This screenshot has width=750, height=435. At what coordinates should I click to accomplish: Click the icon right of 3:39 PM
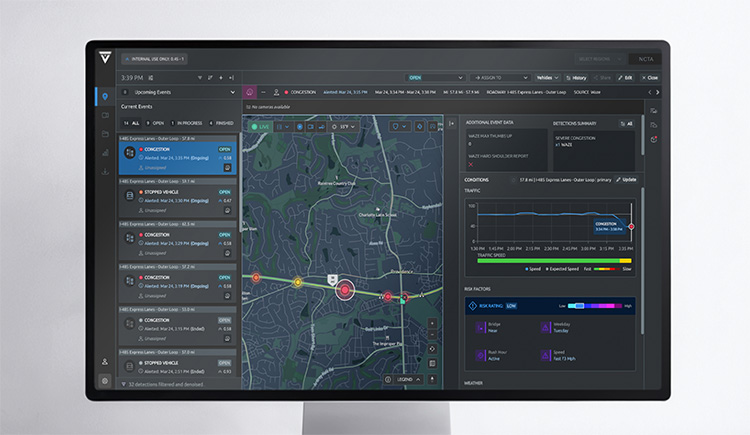coord(151,78)
